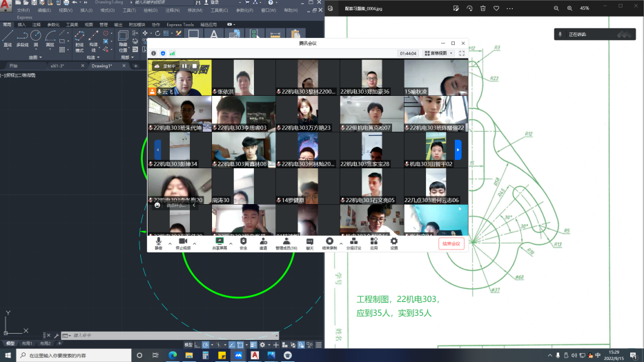Select the Arc (圆弧) tool
The image size is (644, 362).
[50, 39]
